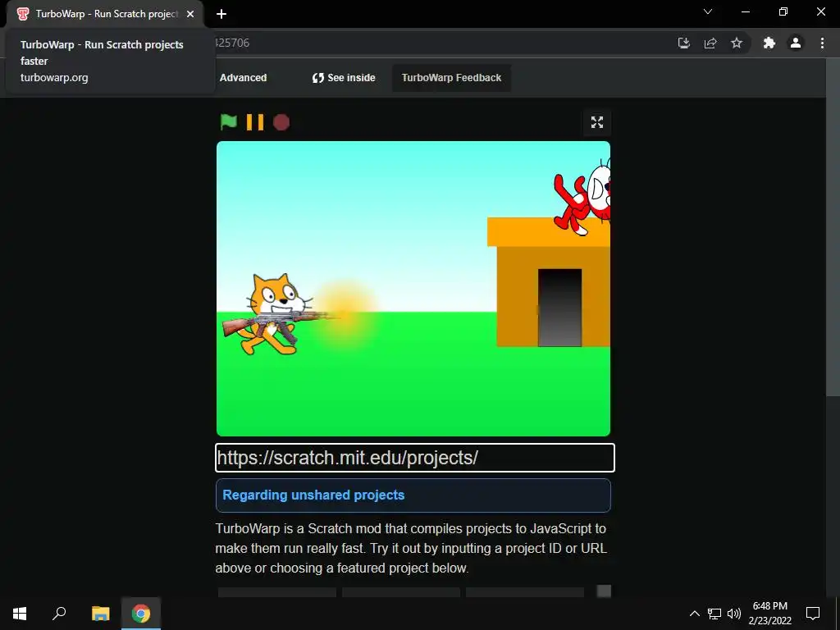Viewport: 840px width, 630px height.
Task: Click the install app icon in address bar
Action: pos(684,43)
